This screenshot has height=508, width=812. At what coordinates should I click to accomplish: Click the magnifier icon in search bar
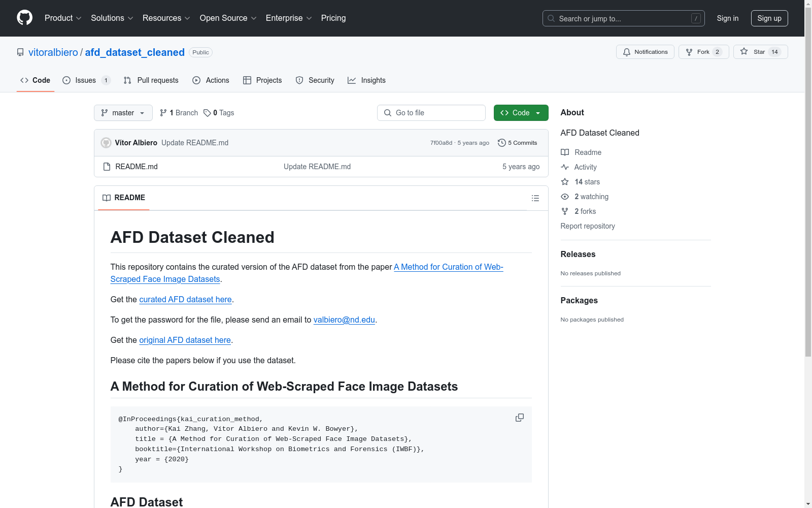tap(551, 18)
